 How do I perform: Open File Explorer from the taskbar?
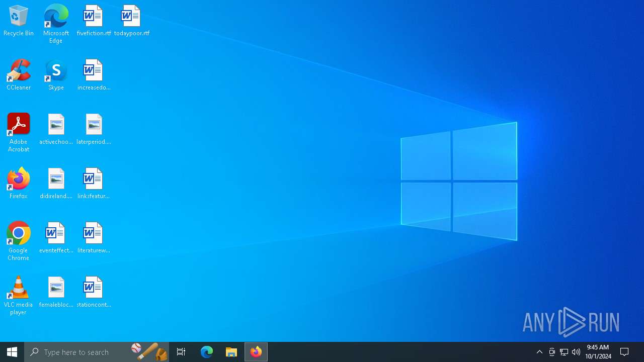[231, 352]
